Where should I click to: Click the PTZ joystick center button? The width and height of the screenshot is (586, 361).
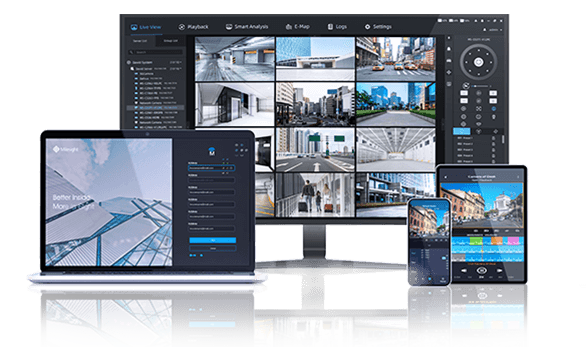(478, 62)
